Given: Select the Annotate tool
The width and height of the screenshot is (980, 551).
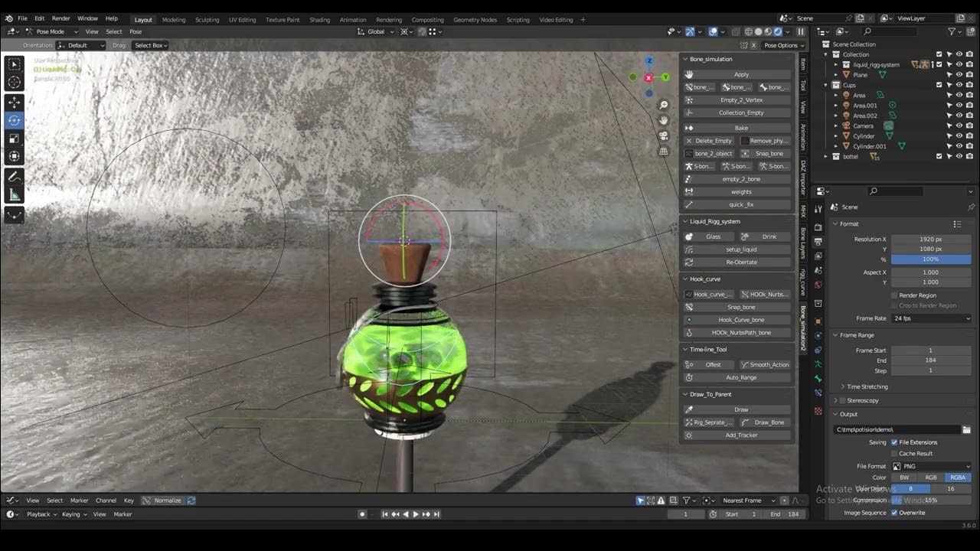Looking at the screenshot, I should tap(14, 177).
